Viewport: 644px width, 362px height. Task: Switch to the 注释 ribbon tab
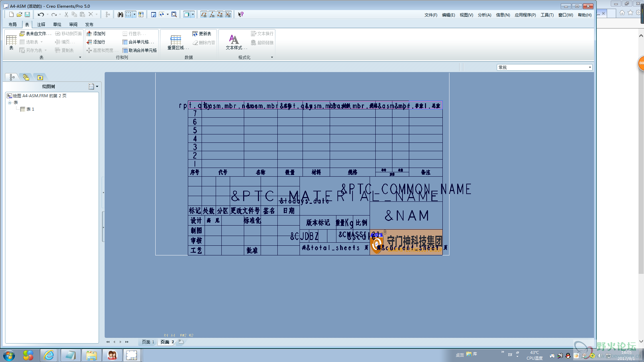[41, 24]
